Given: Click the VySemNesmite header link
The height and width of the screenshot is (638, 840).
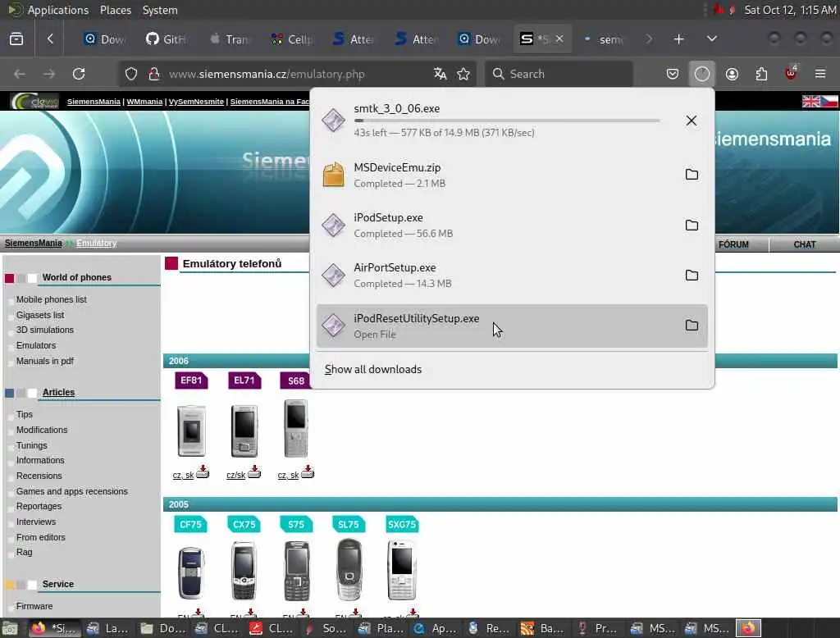Looking at the screenshot, I should 196,101.
